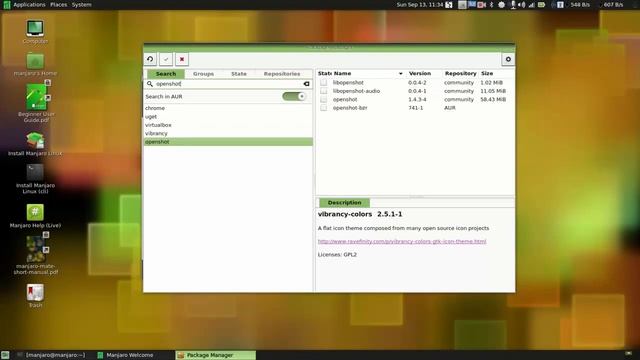This screenshot has width=640, height=360.
Task: Check the openshot-bzr AUR package checkbox
Action: click(323, 108)
